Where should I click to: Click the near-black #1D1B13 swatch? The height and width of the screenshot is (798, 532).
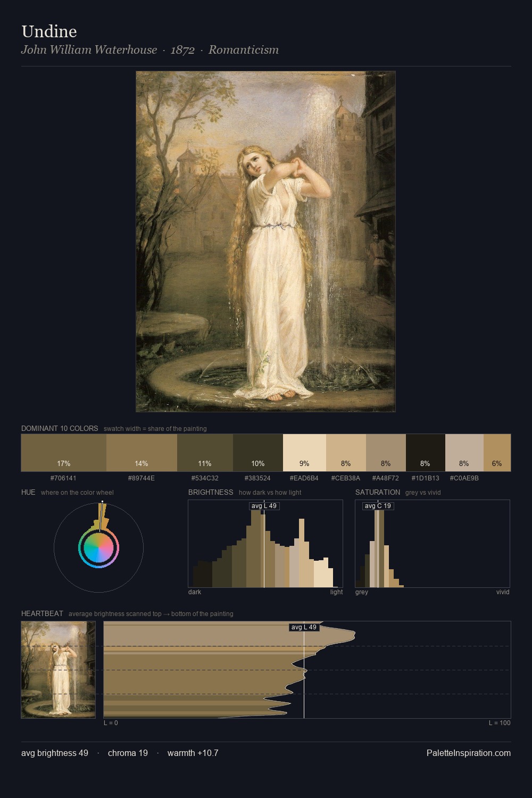[x=426, y=453]
